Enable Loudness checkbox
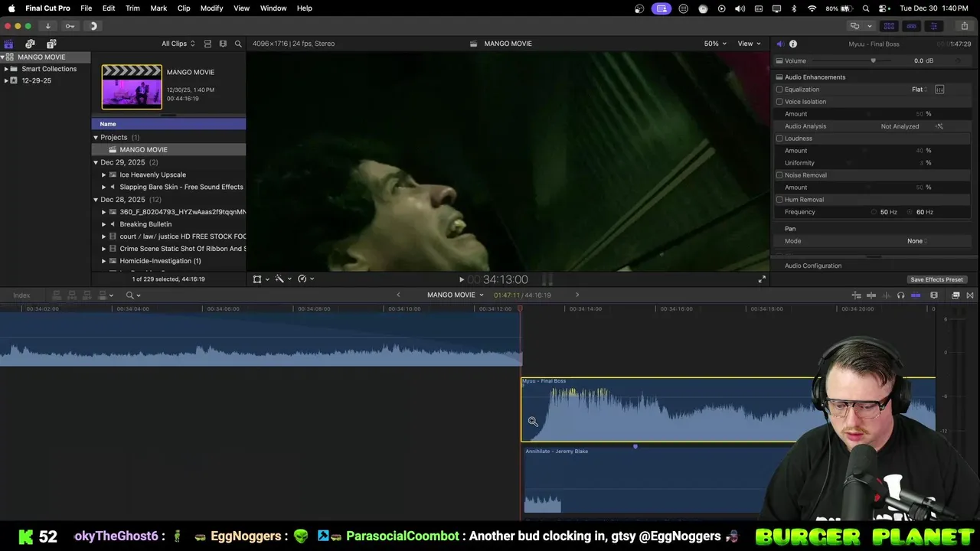The width and height of the screenshot is (980, 551). click(779, 139)
